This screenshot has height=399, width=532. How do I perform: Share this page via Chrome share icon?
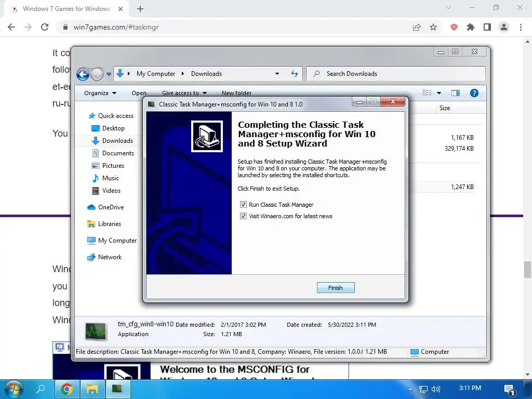(x=417, y=27)
